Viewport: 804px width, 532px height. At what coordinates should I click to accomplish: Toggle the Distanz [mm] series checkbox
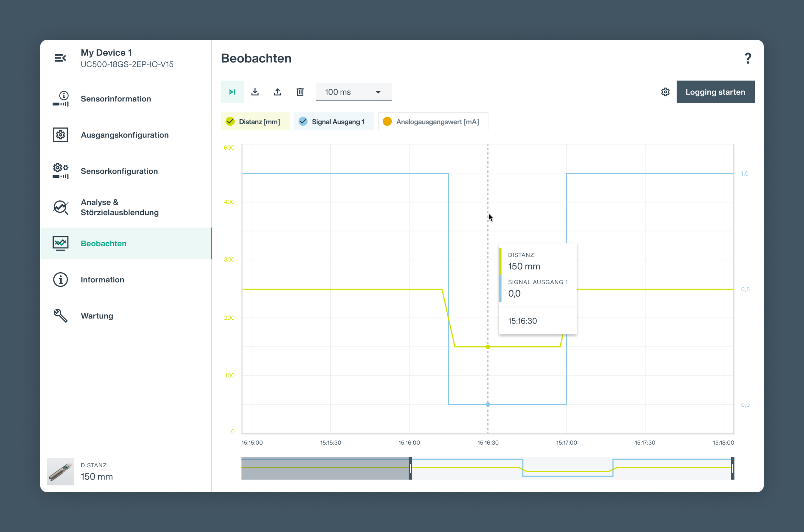pyautogui.click(x=230, y=122)
